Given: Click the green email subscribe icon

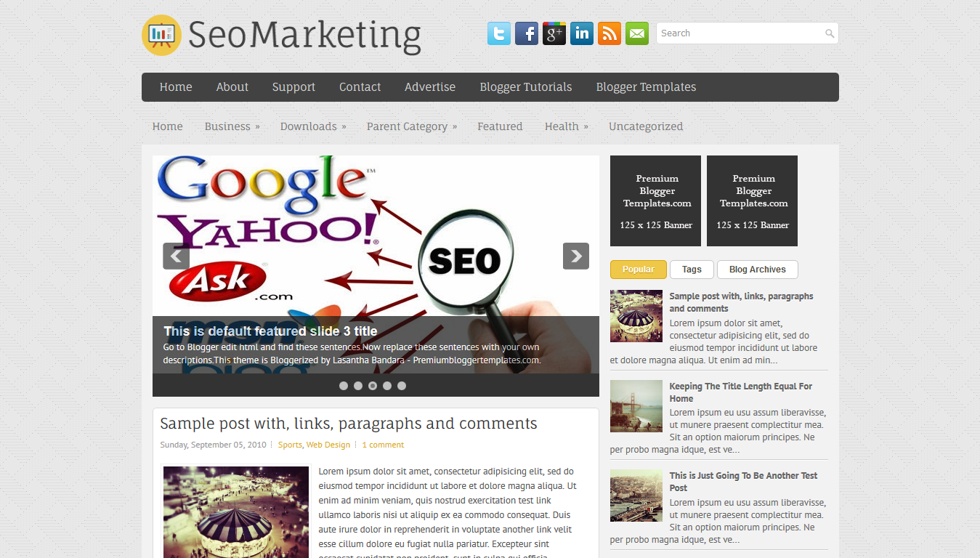Looking at the screenshot, I should 637,33.
